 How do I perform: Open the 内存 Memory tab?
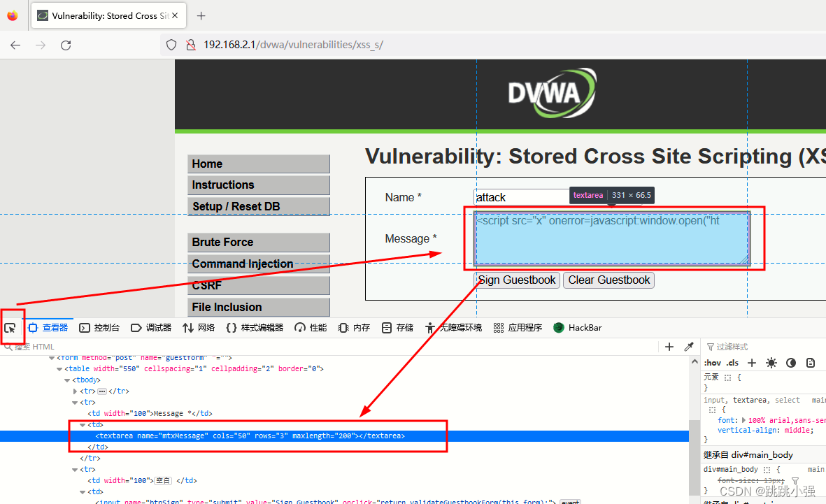(x=354, y=328)
